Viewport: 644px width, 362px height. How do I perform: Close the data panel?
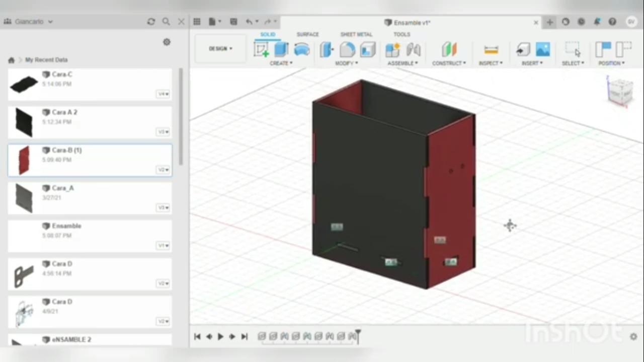click(x=181, y=22)
